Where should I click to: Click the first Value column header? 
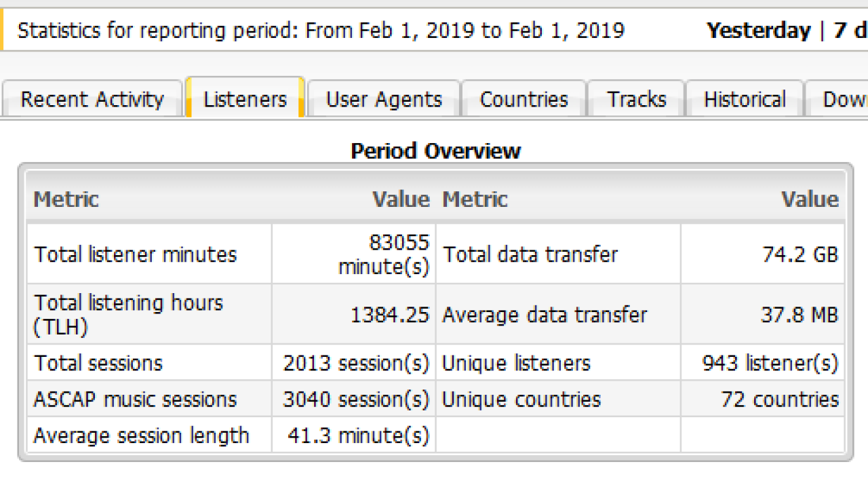click(400, 199)
